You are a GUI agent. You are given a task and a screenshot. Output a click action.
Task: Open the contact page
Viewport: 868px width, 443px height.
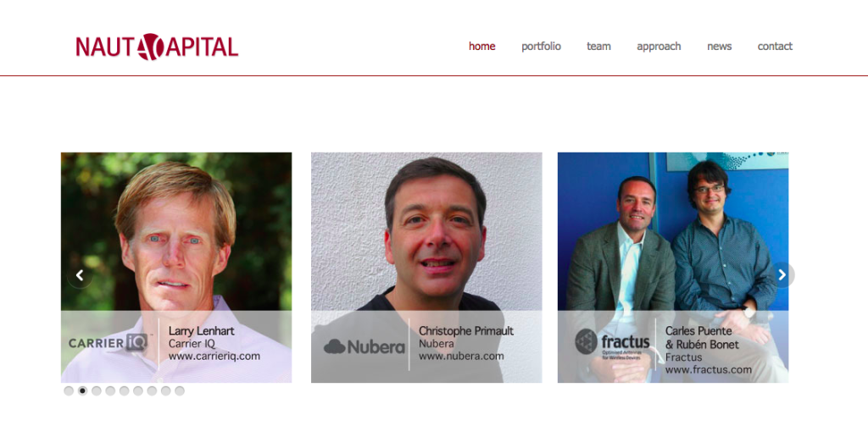(775, 47)
